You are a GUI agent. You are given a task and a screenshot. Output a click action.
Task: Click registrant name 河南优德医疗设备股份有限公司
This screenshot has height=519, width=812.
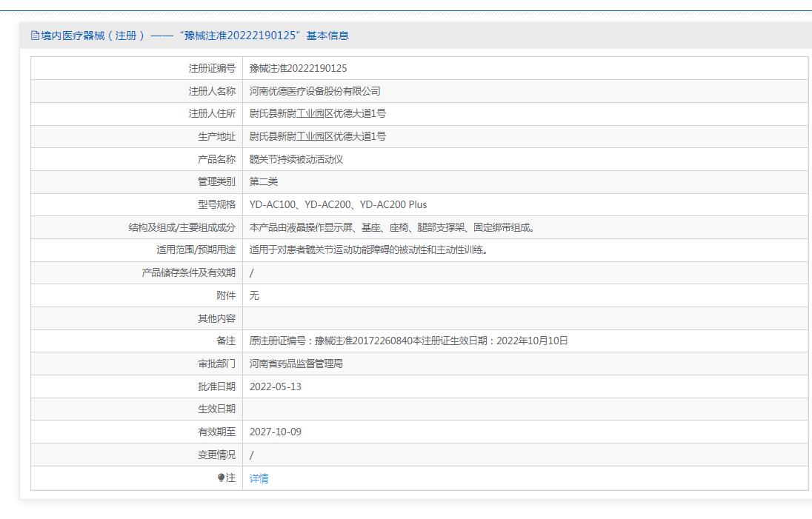point(315,91)
